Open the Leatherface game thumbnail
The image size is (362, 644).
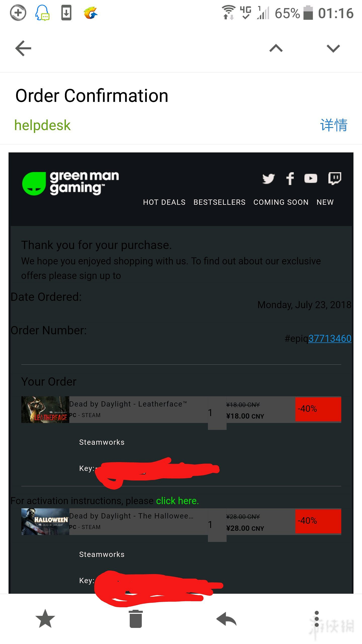click(x=45, y=410)
